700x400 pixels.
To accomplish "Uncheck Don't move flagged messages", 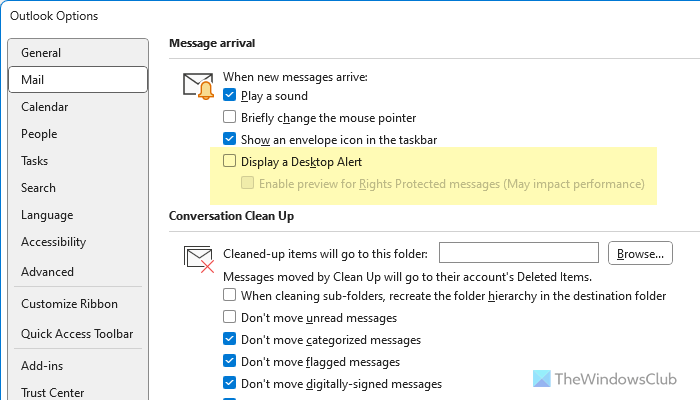I will tap(229, 362).
